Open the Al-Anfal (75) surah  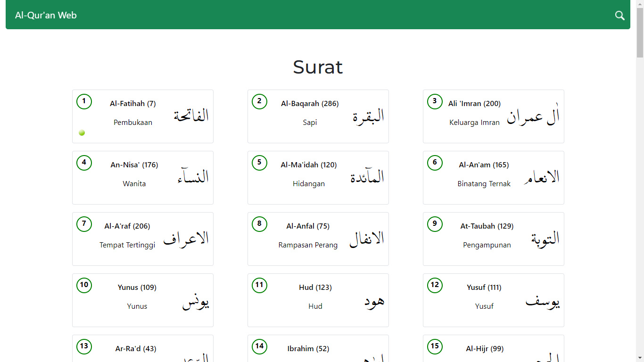pyautogui.click(x=308, y=226)
